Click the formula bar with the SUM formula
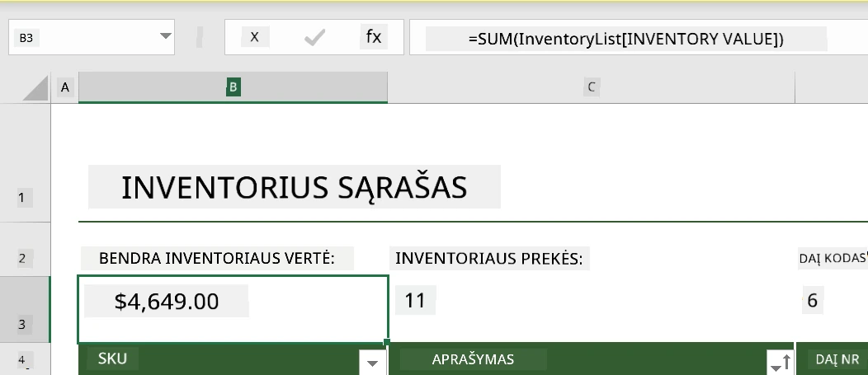868x375 pixels. [625, 39]
